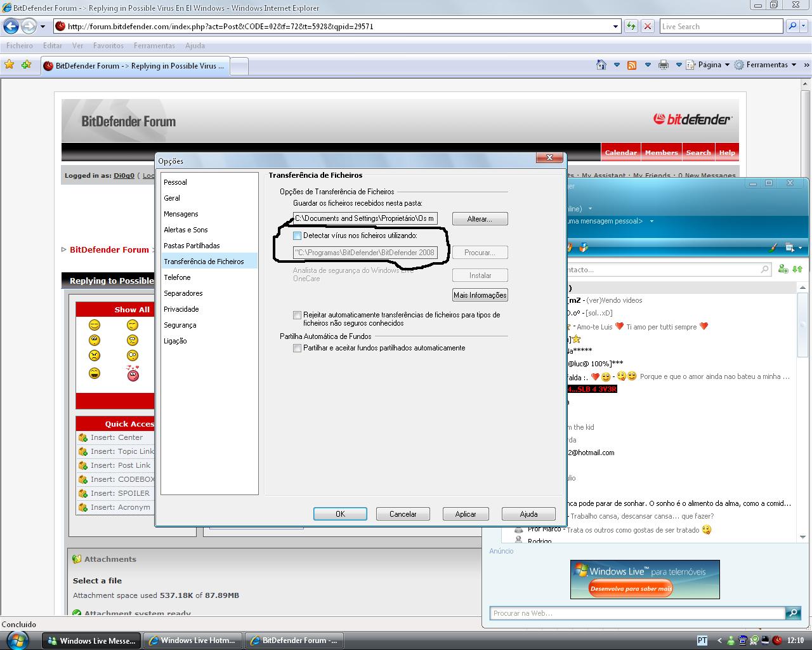812x650 pixels.
Task: Open the address bar dropdown arrow
Action: pos(615,27)
